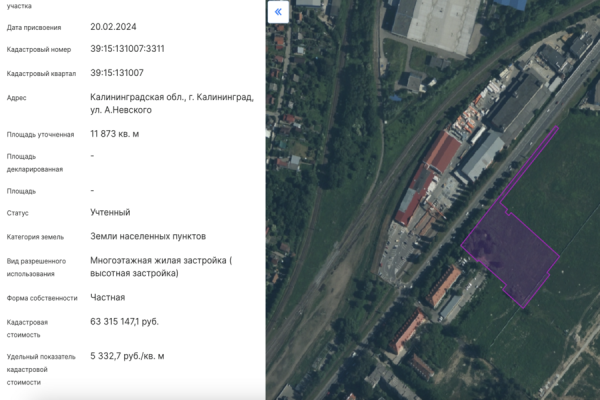The width and height of the screenshot is (600, 400).
Task: Click the Площадь уточненная field label
Action: click(42, 134)
